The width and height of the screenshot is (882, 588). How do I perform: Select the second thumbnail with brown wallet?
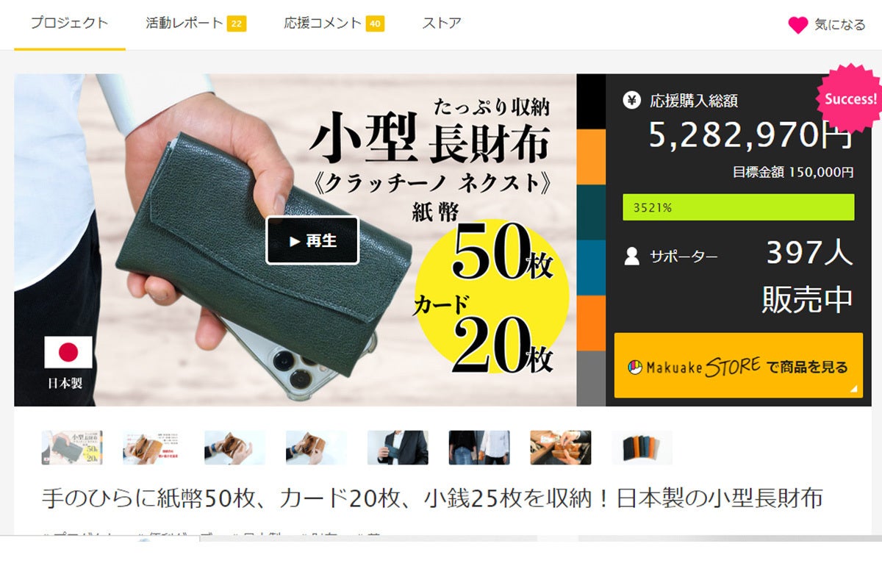pos(154,448)
